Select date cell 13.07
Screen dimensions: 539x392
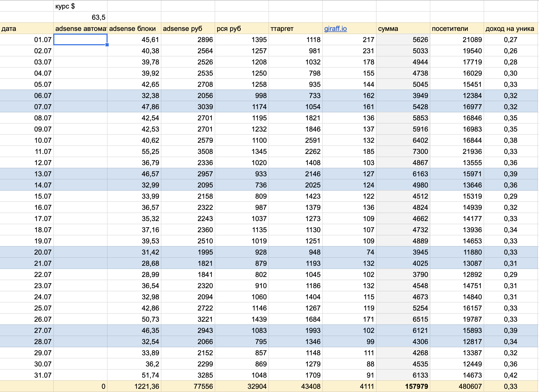point(27,174)
